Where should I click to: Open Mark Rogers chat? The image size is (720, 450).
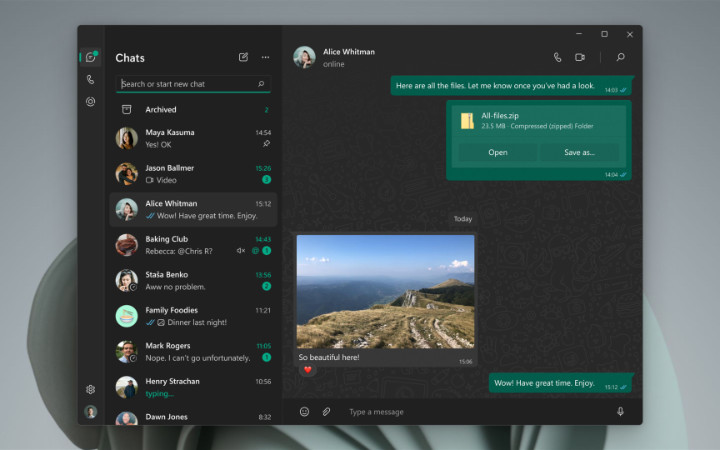pos(193,352)
